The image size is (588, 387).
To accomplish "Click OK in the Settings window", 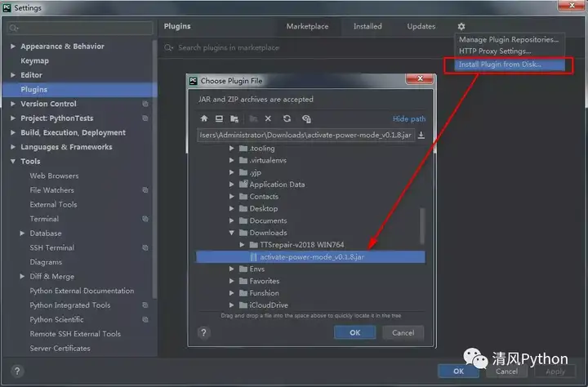I will click(x=458, y=371).
